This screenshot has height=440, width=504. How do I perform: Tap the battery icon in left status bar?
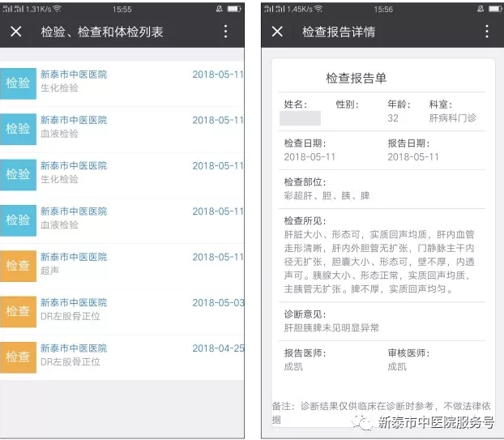[234, 8]
